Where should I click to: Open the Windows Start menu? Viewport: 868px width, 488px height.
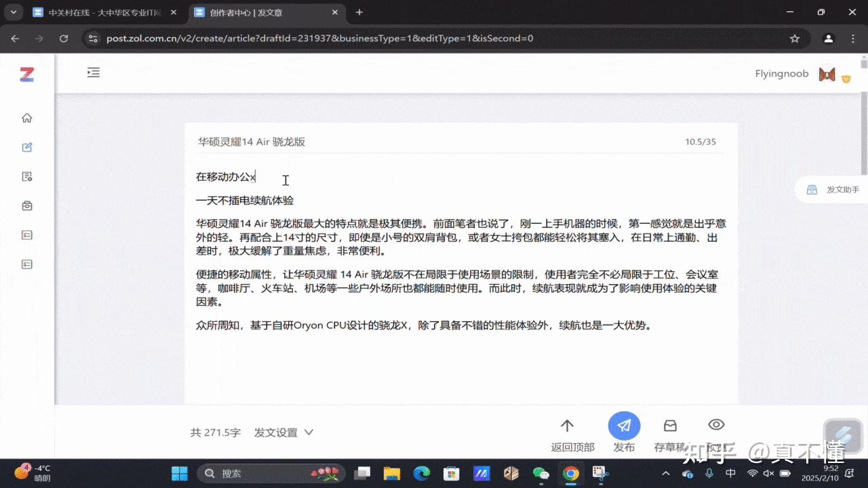[x=180, y=473]
